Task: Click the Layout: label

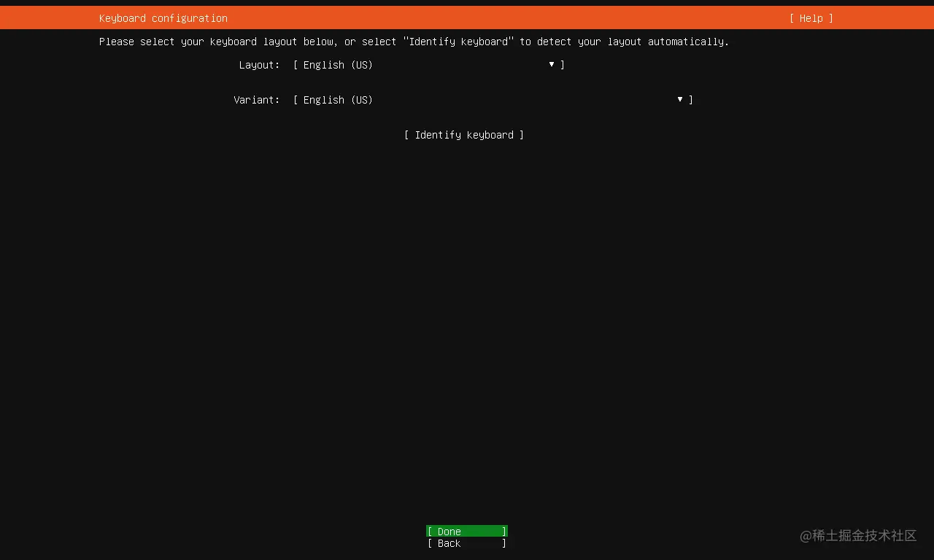Action: tap(259, 65)
